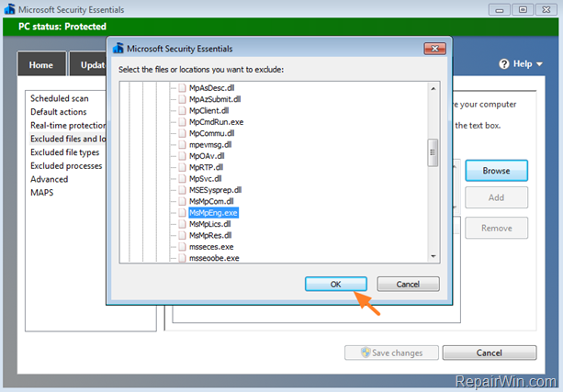The image size is (563, 392).
Task: Select MsMpEng.exe in the file tree
Action: tap(213, 213)
